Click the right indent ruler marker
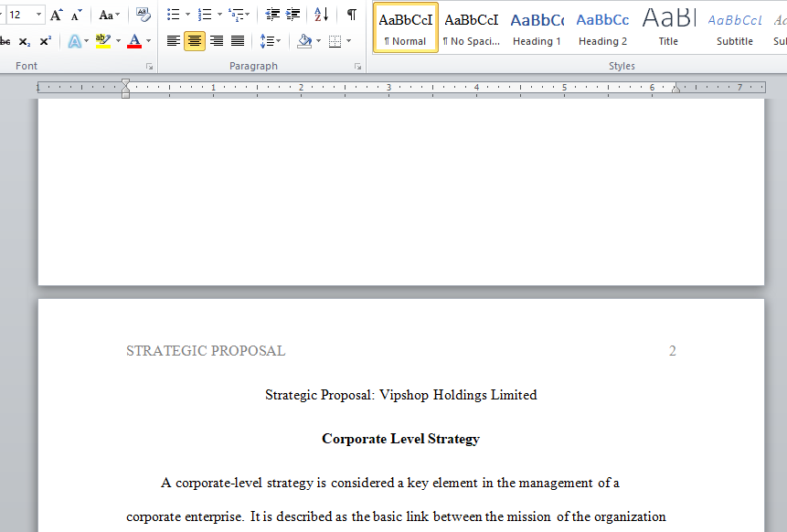Screen dimensions: 787x532 (x=676, y=90)
